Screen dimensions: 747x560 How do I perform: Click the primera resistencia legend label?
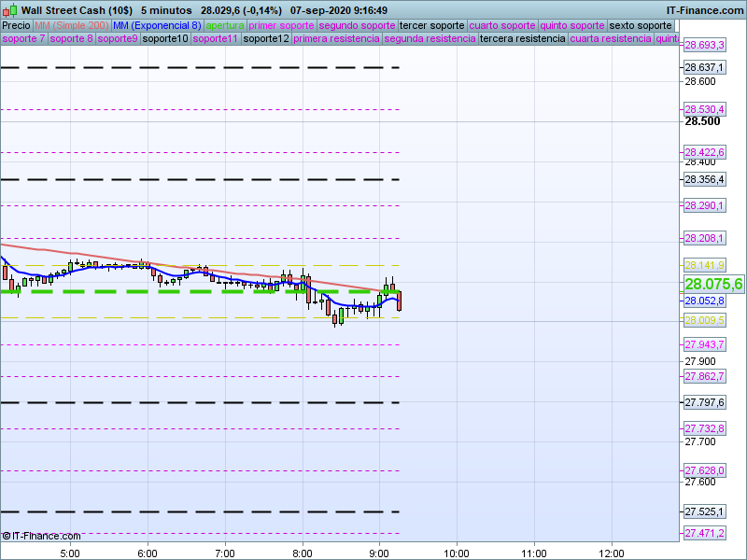(x=336, y=38)
